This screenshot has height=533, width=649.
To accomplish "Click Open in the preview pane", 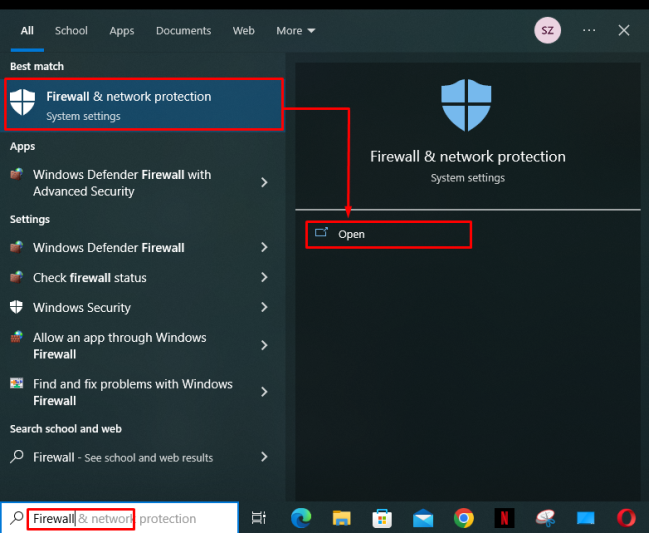I will click(x=388, y=234).
